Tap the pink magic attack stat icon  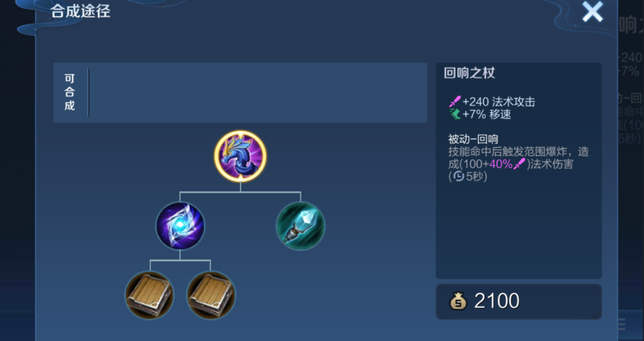(455, 102)
